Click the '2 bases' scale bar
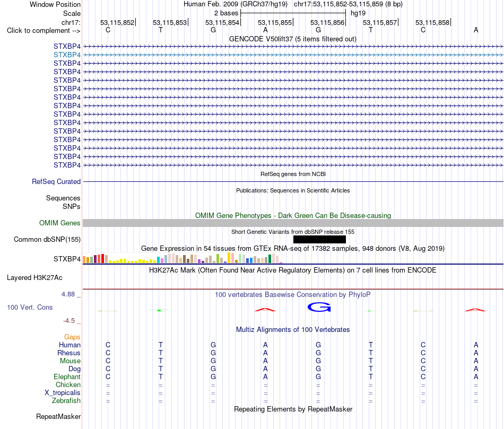Viewport: 504px width, 429px height. pyautogui.click(x=293, y=13)
